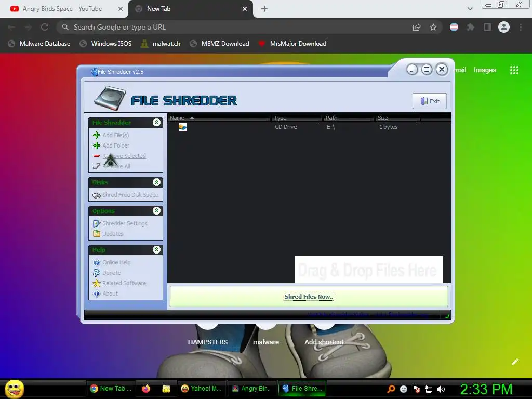Open the MrsMajor Download bookmark

click(x=292, y=44)
